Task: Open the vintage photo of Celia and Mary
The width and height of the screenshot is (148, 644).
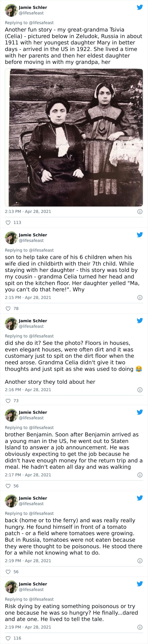Action: (74, 137)
